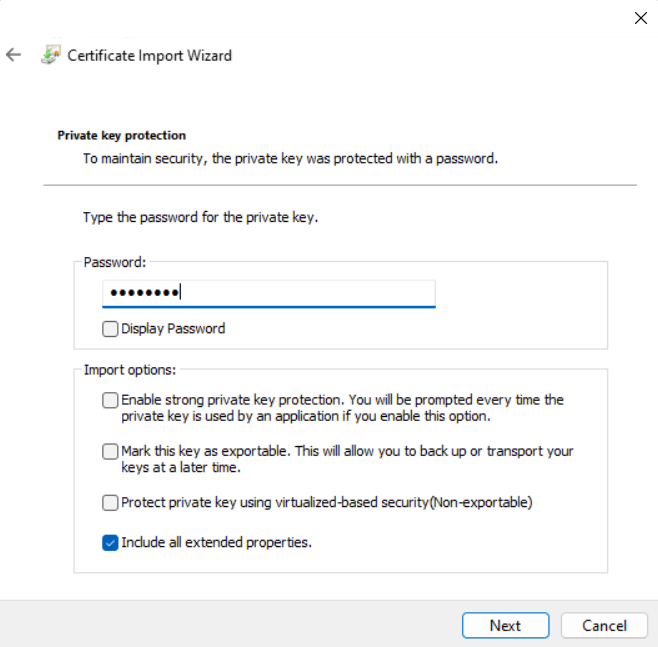Go back using the back arrow
This screenshot has width=658, height=647.
pos(13,55)
